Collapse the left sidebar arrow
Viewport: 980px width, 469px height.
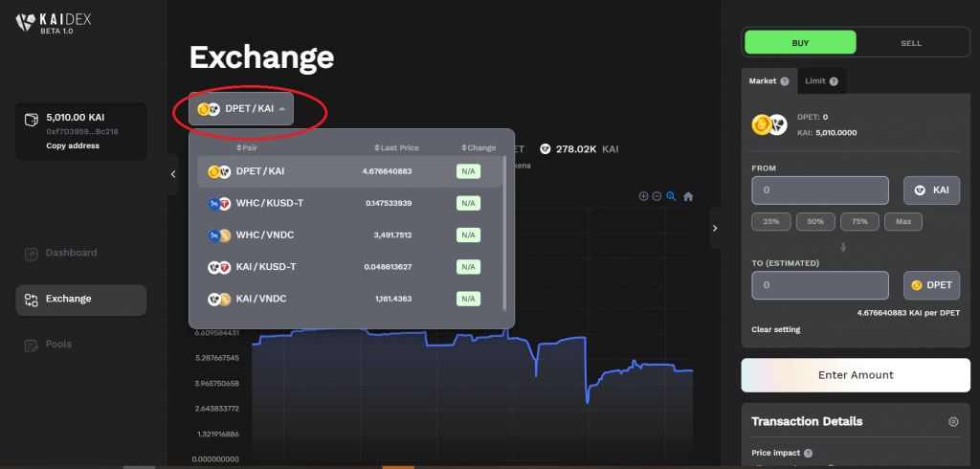pos(173,174)
